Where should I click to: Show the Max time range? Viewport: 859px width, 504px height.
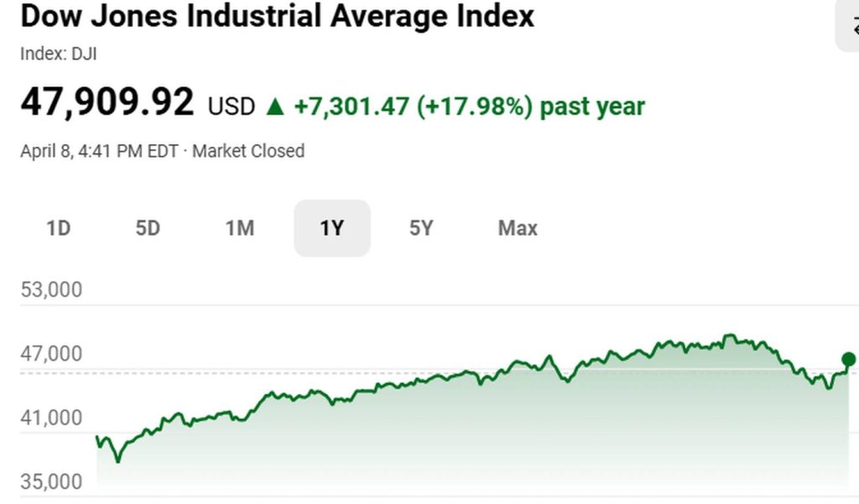[518, 228]
